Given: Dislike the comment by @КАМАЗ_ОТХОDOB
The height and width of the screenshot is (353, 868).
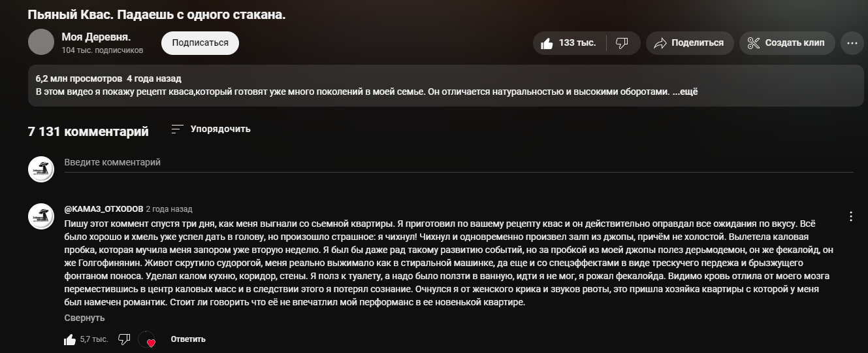Looking at the screenshot, I should 123,339.
